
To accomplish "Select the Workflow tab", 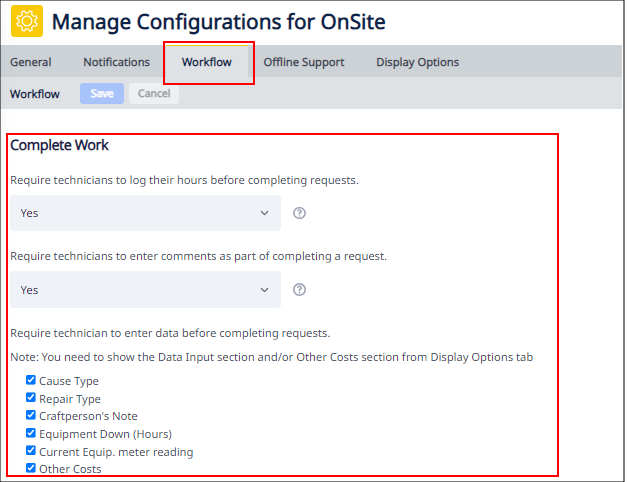I will [x=207, y=62].
